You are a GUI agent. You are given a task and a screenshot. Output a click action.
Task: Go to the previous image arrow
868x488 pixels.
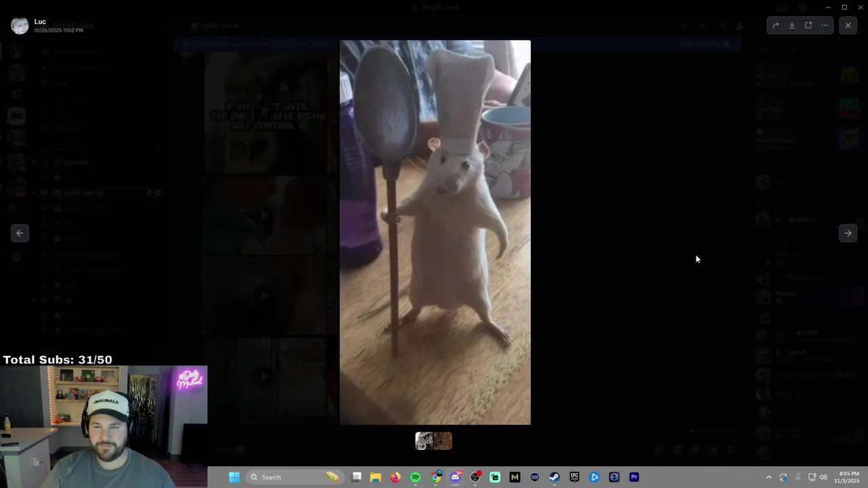tap(20, 233)
